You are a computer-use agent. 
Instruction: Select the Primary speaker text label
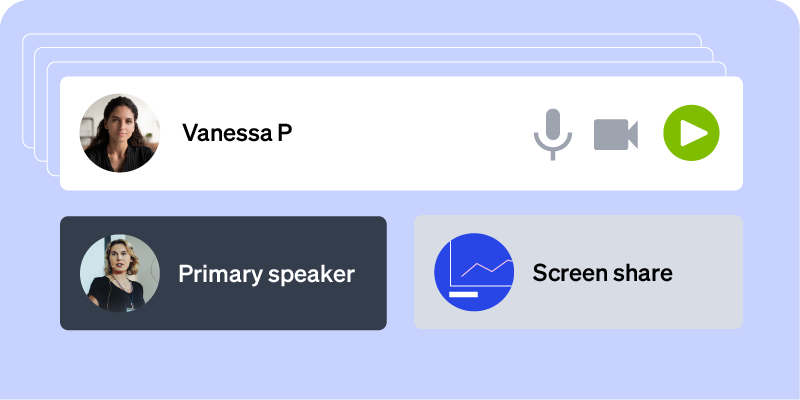(266, 274)
